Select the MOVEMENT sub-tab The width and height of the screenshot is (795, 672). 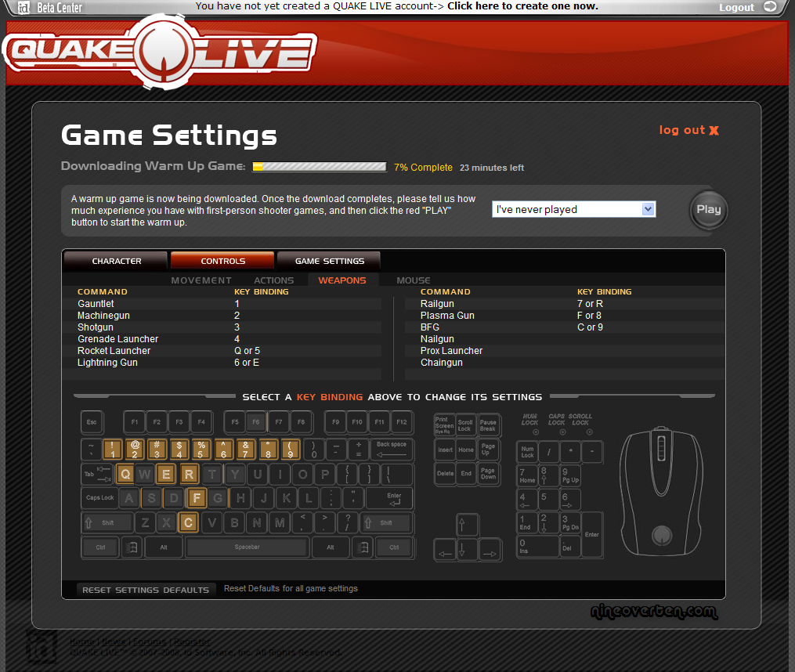tap(201, 280)
